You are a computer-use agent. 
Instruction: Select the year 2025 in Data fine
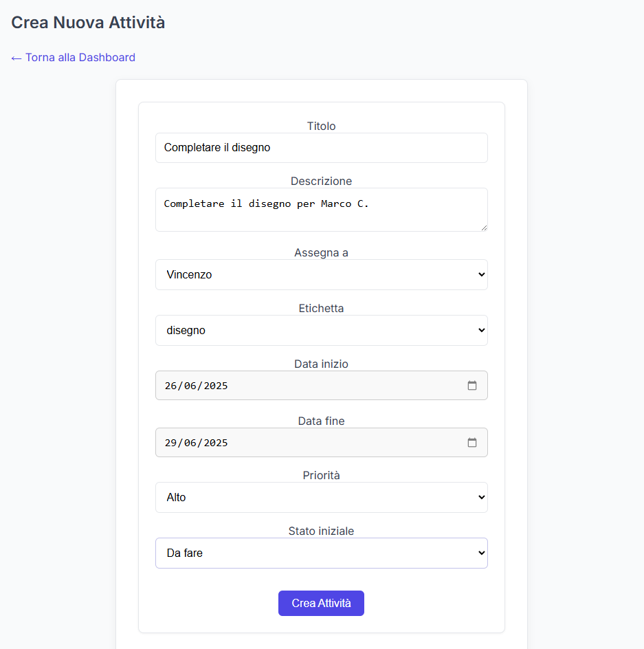[x=216, y=443]
